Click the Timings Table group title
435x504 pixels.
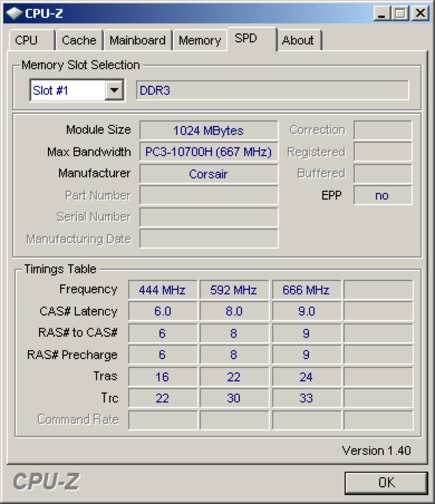coord(60,269)
